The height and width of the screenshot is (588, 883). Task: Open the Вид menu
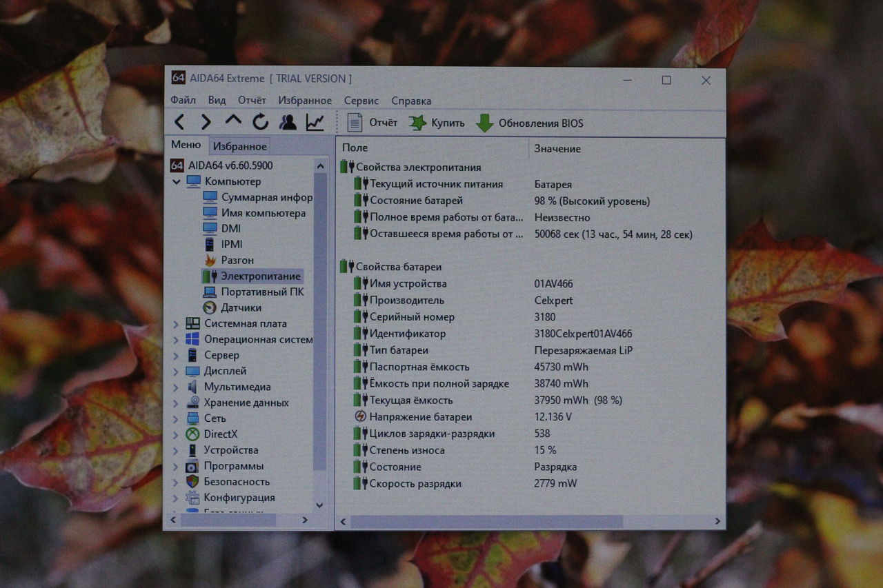217,101
